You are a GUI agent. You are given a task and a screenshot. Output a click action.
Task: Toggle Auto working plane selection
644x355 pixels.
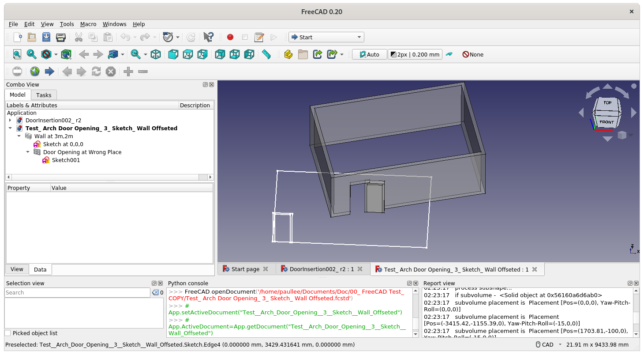(369, 54)
